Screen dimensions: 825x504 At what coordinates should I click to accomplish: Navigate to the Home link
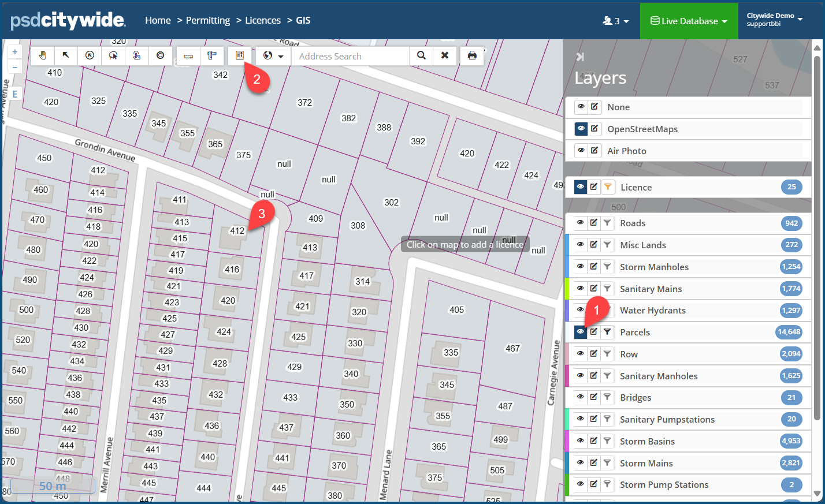(158, 20)
